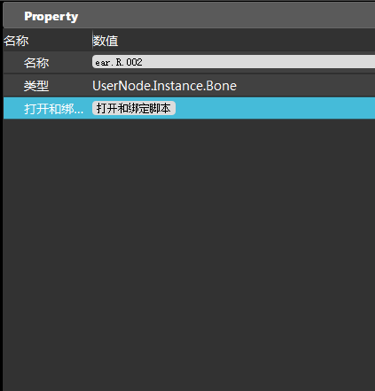The image size is (375, 391).
Task: Click the empty dark area below the property list
Action: point(189,253)
